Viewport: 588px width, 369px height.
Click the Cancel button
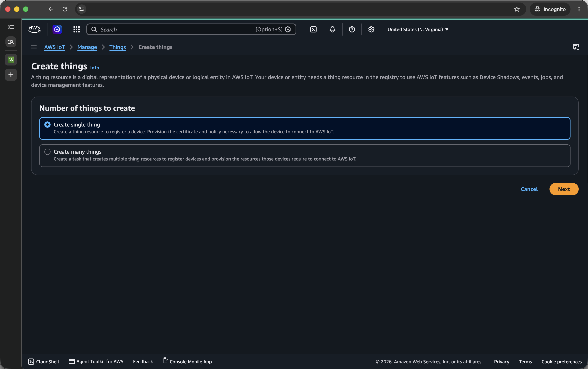(x=529, y=189)
